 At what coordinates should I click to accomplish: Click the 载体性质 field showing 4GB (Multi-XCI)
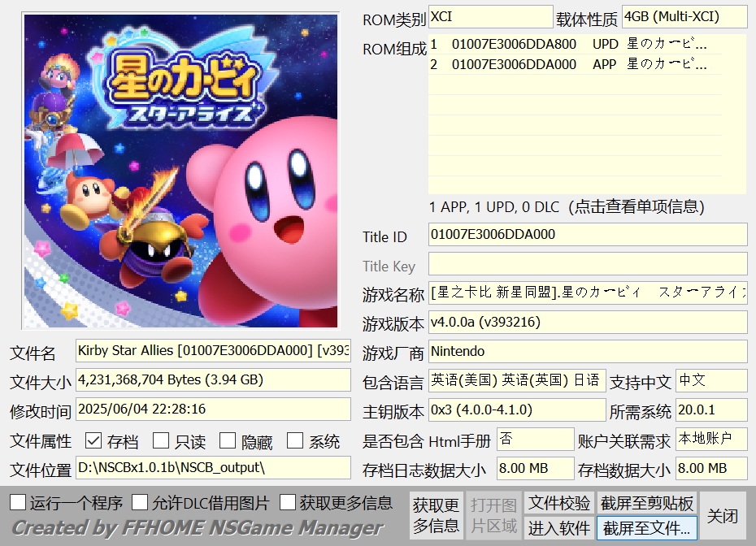(x=684, y=17)
